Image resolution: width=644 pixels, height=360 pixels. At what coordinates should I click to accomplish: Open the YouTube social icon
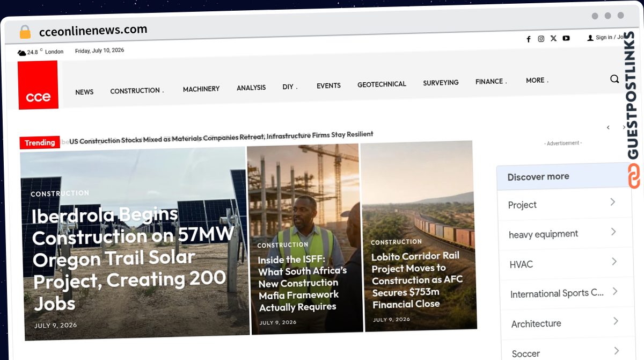click(566, 38)
